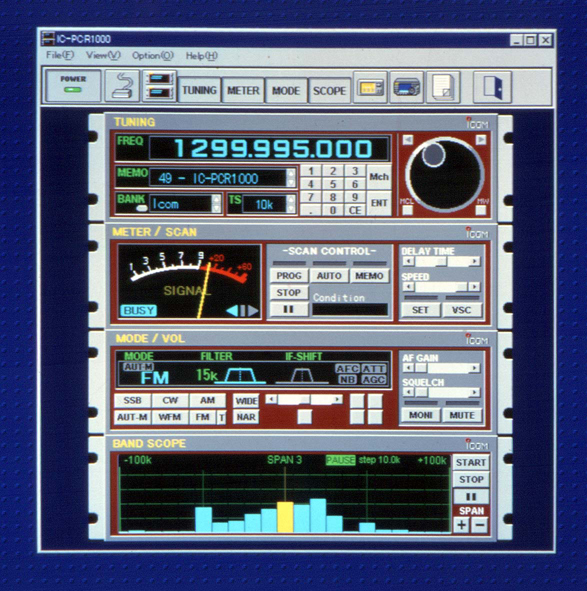Click the exit door icon
Screen dimensions: 587x591
click(x=492, y=87)
